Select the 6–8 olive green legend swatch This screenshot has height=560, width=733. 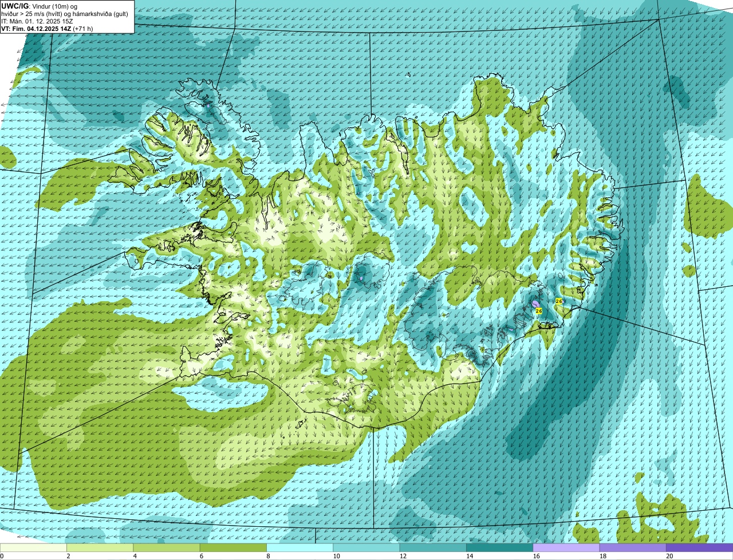pyautogui.click(x=233, y=547)
